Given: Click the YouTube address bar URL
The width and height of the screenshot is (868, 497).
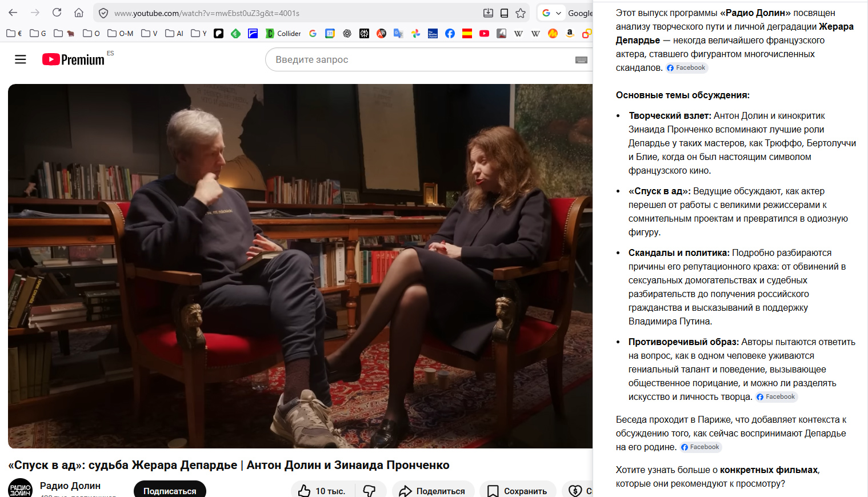Looking at the screenshot, I should [207, 13].
